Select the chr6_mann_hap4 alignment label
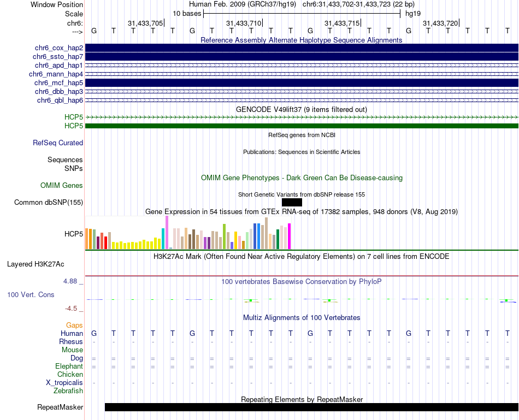 click(56, 74)
